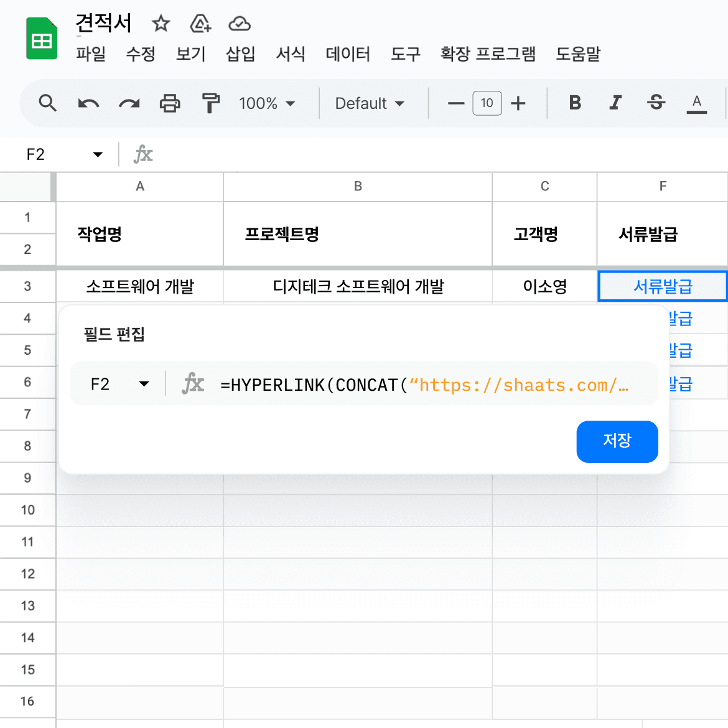728x728 pixels.
Task: Open the text color picker
Action: (x=696, y=103)
